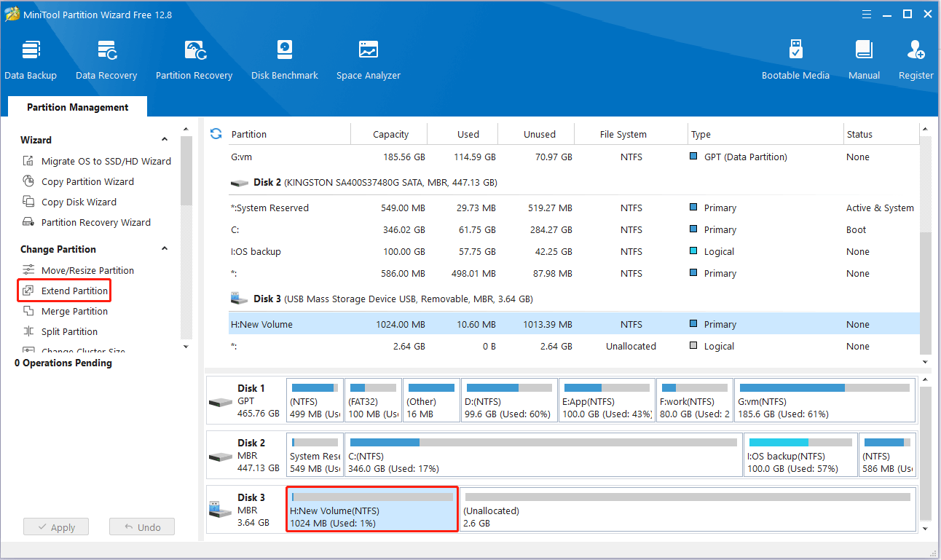Sort by Used column header
Image resolution: width=941 pixels, height=560 pixels.
(463, 134)
